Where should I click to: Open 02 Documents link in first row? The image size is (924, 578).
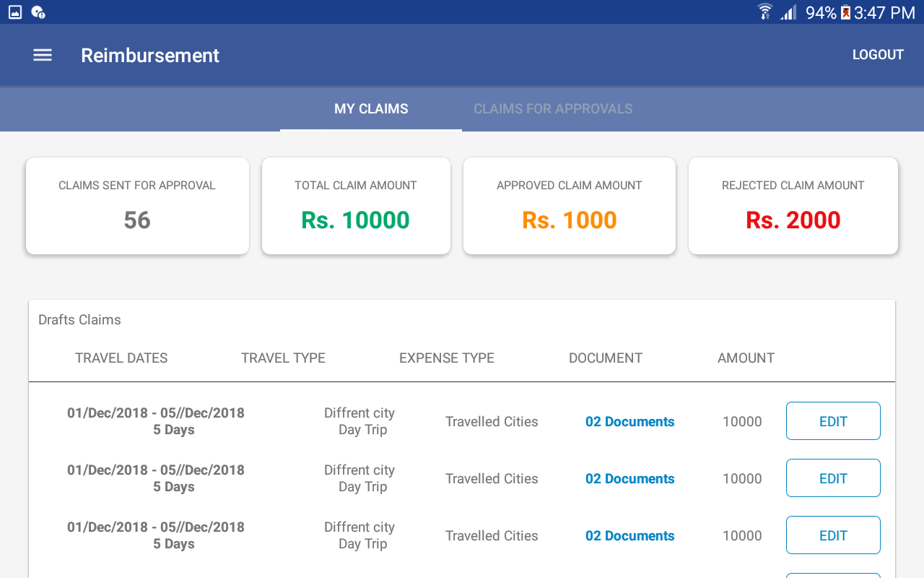point(629,422)
